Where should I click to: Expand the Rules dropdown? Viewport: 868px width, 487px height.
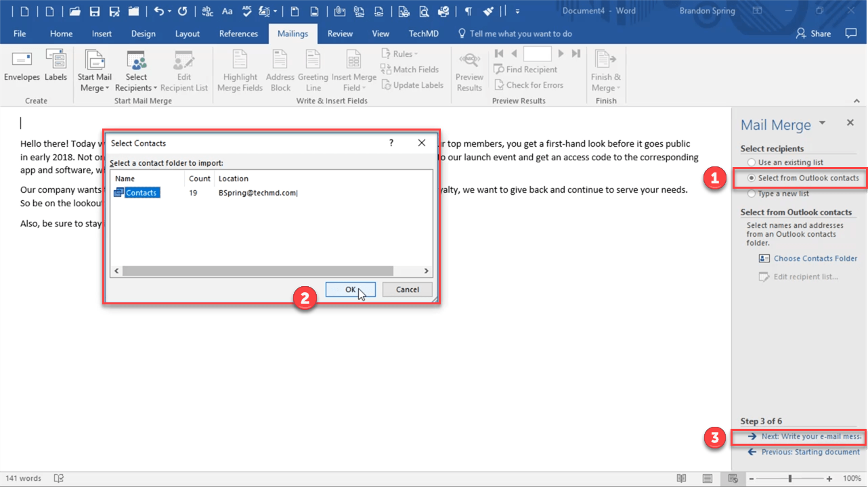(400, 53)
